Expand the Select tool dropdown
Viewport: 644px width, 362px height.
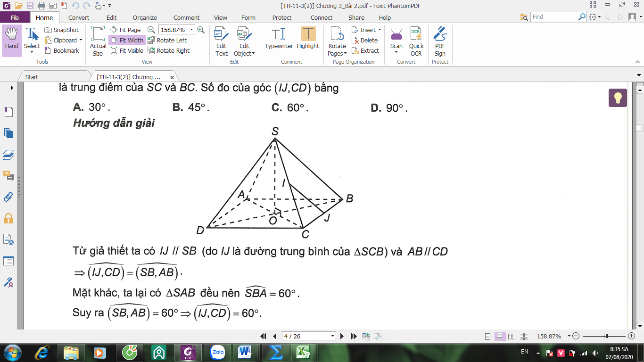pos(32,52)
